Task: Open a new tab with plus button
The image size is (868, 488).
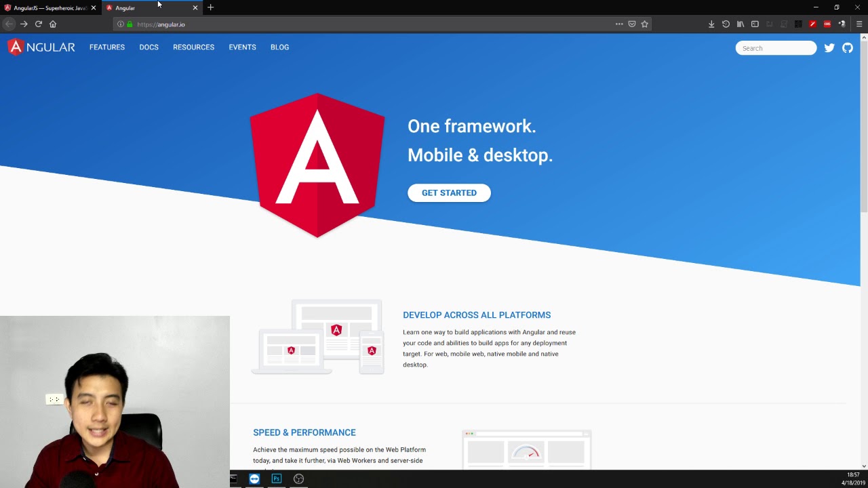Action: pyautogui.click(x=211, y=7)
